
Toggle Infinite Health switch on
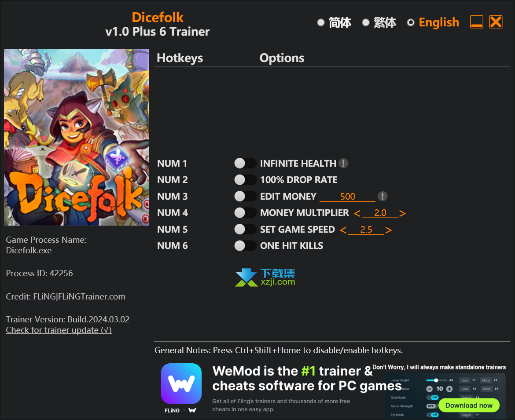(245, 163)
